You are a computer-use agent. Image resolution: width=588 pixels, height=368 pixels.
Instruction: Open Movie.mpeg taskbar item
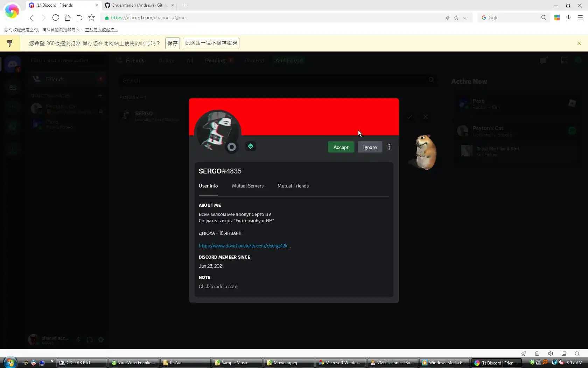[289, 363]
